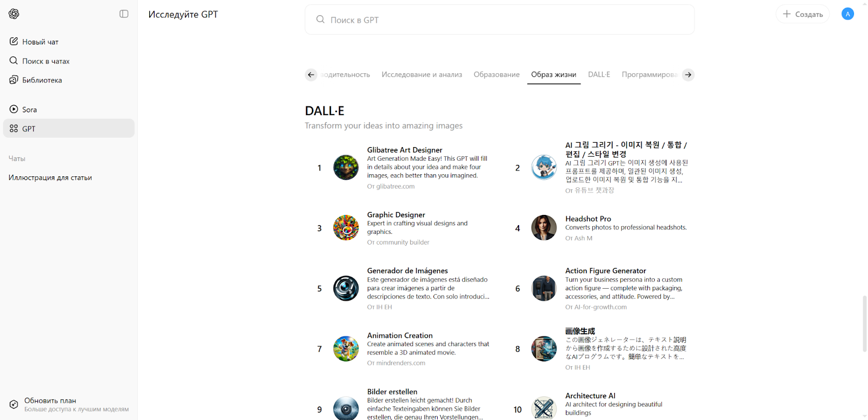The height and width of the screenshot is (420, 868).
Task: Click author text От mindrenders.com
Action: [396, 363]
